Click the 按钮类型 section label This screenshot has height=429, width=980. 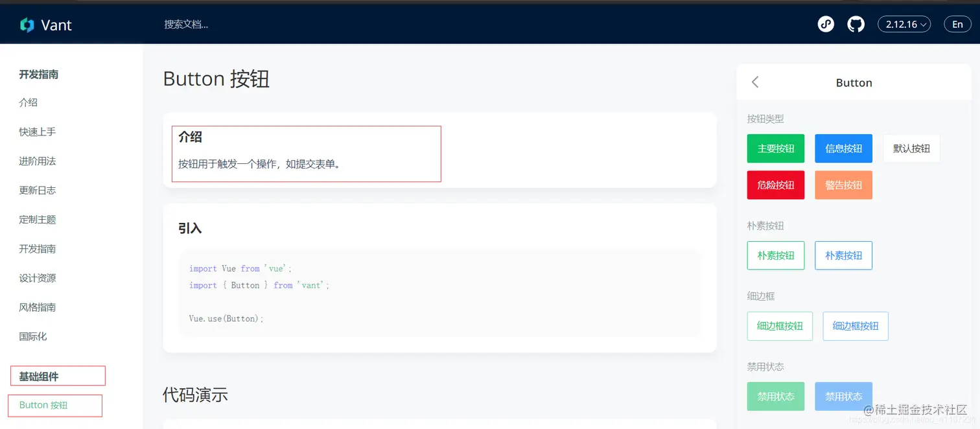765,119
